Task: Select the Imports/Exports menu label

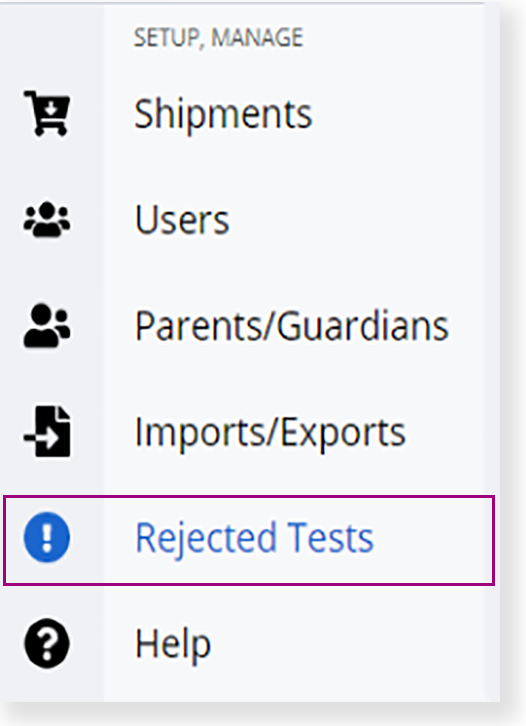Action: (x=270, y=432)
